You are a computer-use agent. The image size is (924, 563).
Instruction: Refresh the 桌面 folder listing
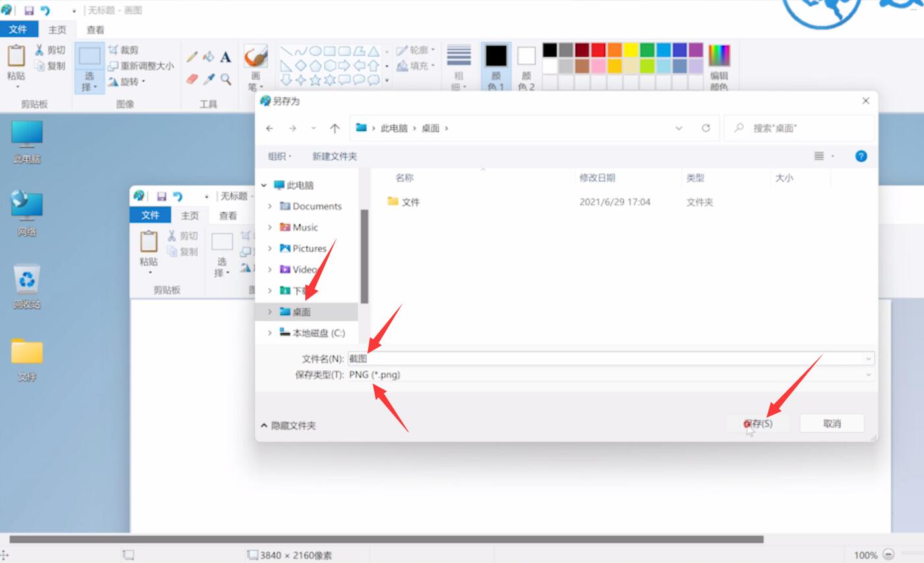706,128
